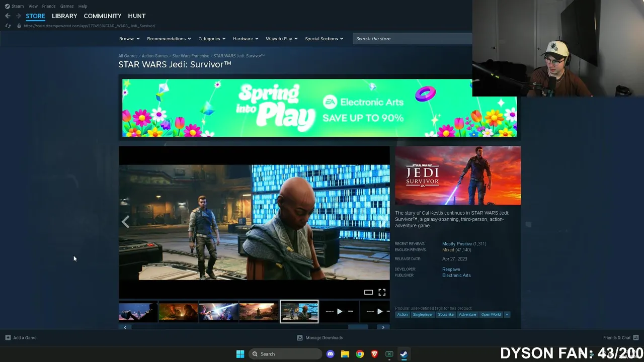This screenshot has width=644, height=362.
Task: Switch to the COMMUNITY tab
Action: (x=103, y=16)
